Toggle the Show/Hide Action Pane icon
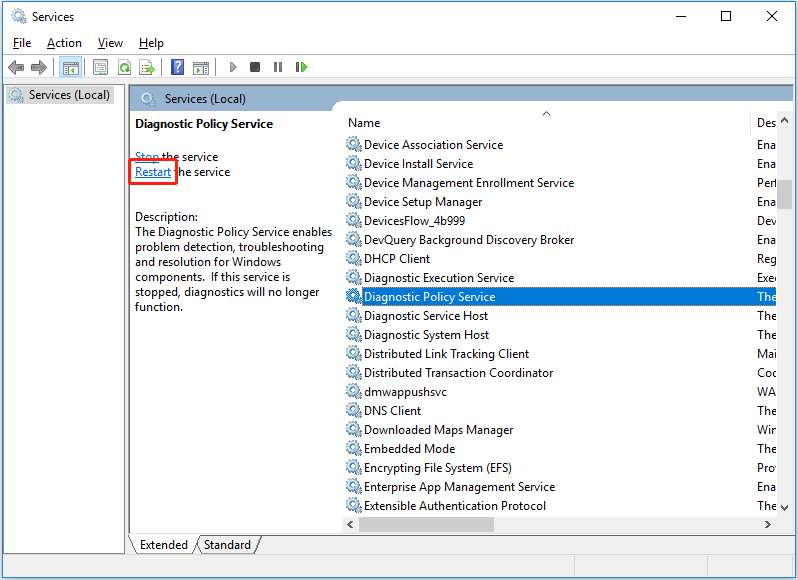The image size is (798, 580). pos(201,67)
